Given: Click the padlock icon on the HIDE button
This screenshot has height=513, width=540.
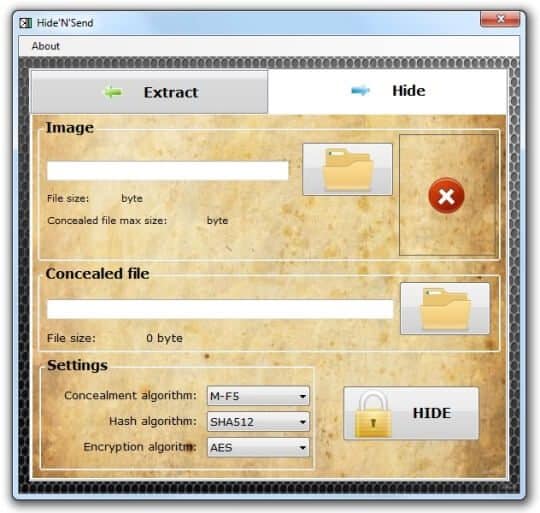Looking at the screenshot, I should click(373, 415).
